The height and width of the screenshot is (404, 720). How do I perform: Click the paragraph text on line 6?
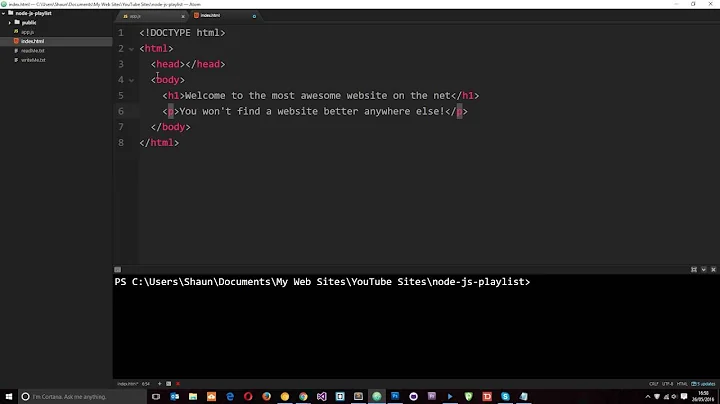(x=312, y=112)
